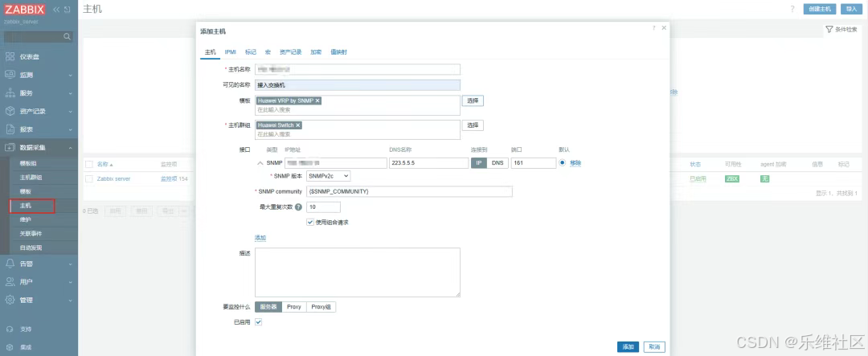Select the 默认 radio button for the SNMP interface
This screenshot has height=356, width=868.
point(563,163)
